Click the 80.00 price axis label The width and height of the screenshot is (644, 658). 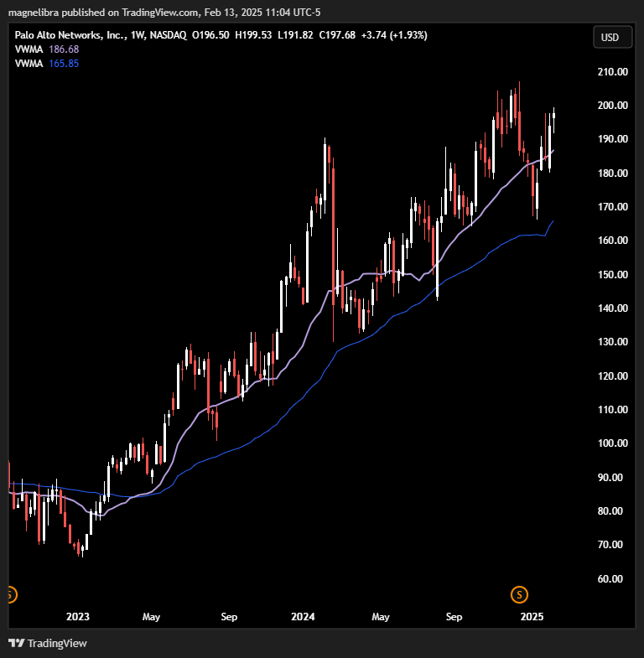612,511
